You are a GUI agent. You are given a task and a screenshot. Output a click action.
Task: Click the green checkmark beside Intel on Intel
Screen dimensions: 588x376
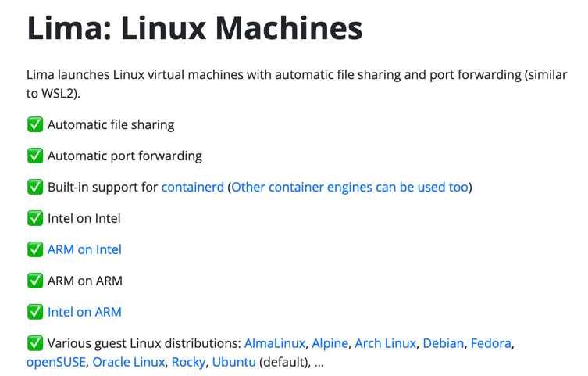[35, 218]
